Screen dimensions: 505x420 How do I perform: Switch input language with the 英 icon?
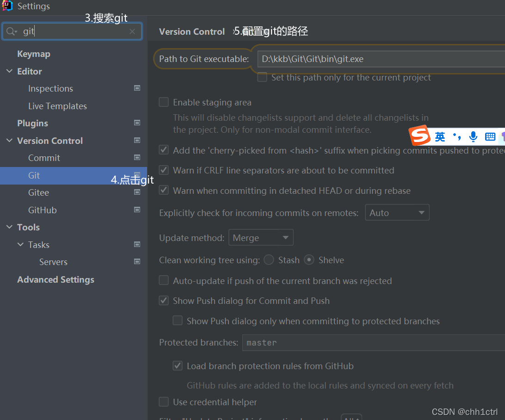[x=440, y=137]
